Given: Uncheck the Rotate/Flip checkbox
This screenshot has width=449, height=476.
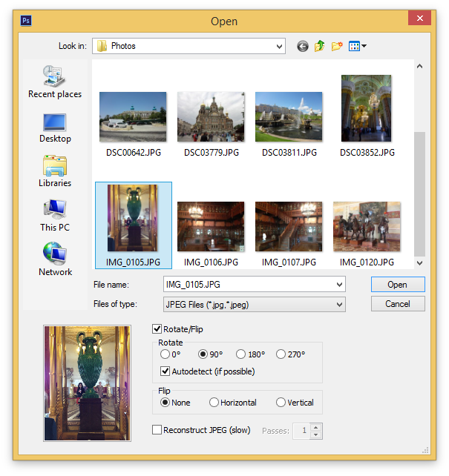Looking at the screenshot, I should (x=157, y=329).
